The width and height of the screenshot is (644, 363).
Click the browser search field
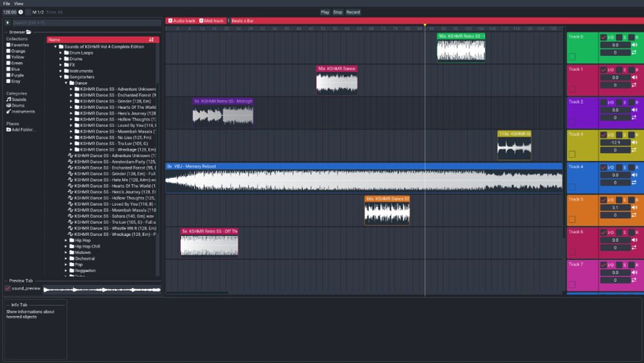[86, 23]
